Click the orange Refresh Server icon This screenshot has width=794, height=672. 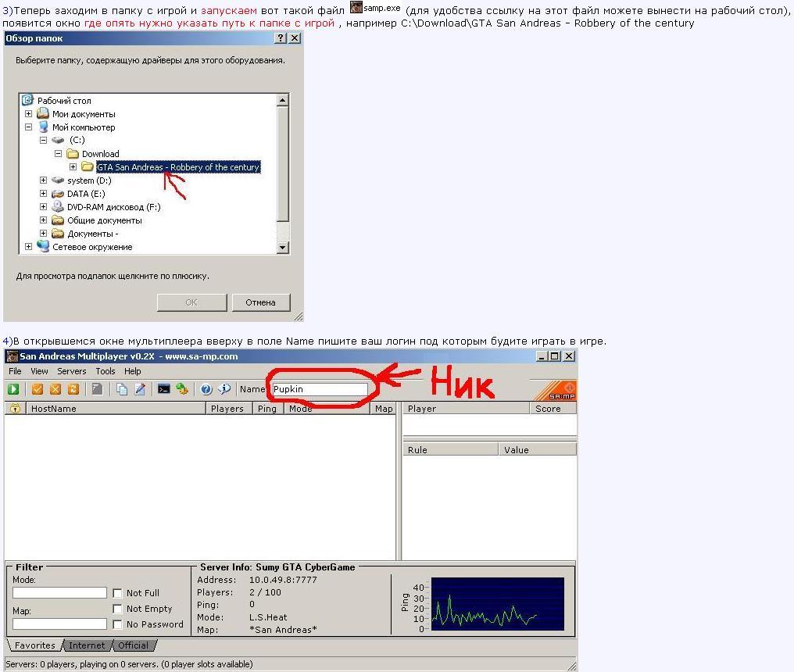point(73,389)
